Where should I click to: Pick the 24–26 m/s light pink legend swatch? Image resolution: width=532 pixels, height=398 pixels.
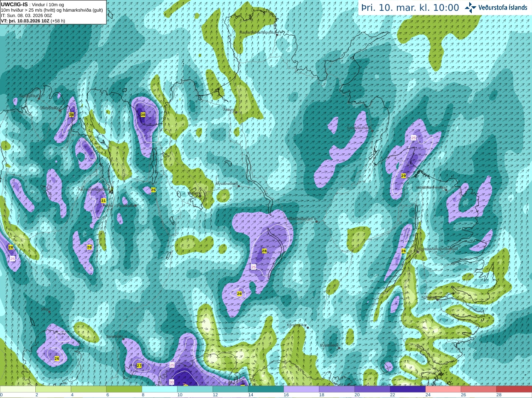click(x=443, y=389)
